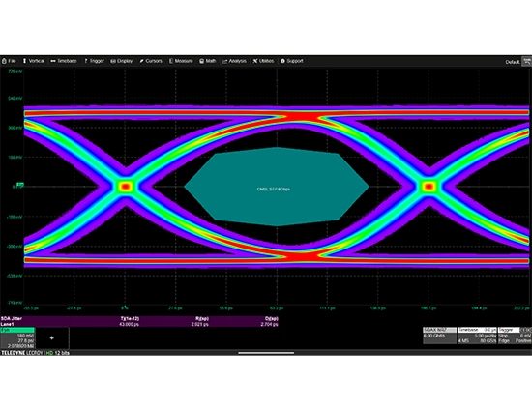The image size is (532, 410).
Task: Open the Trigger descriptor box
Action: point(515,336)
